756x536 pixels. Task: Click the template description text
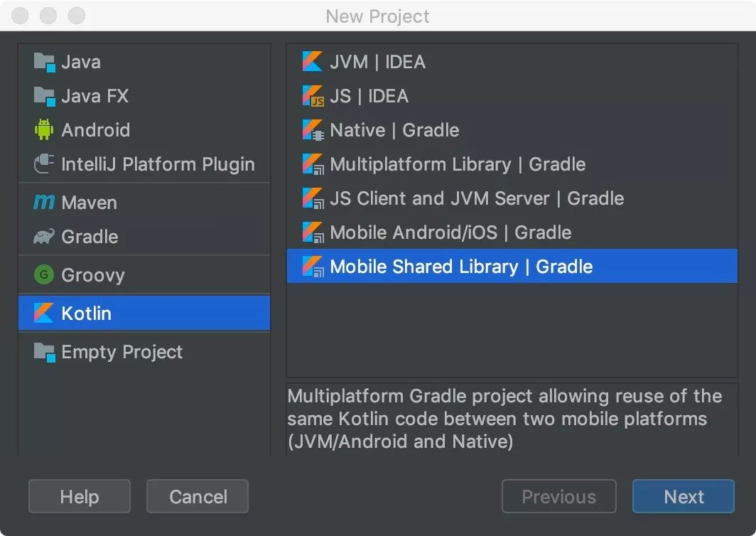click(x=504, y=419)
